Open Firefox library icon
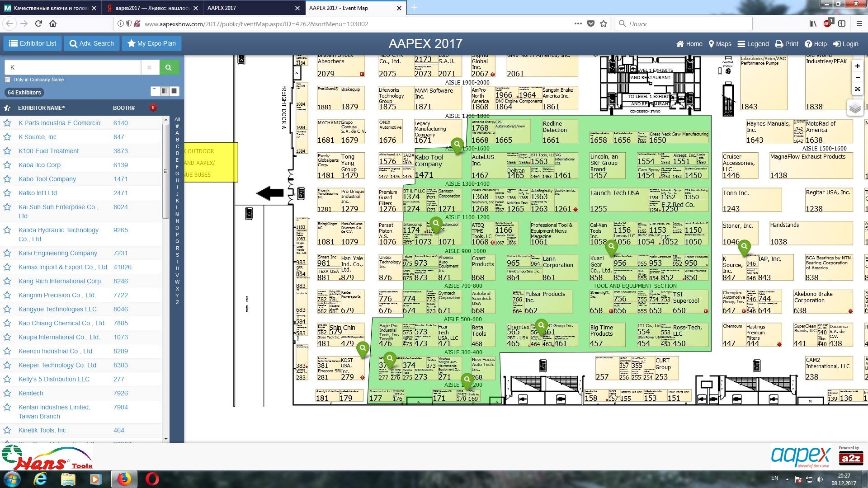The height and width of the screenshot is (488, 868). point(813,23)
